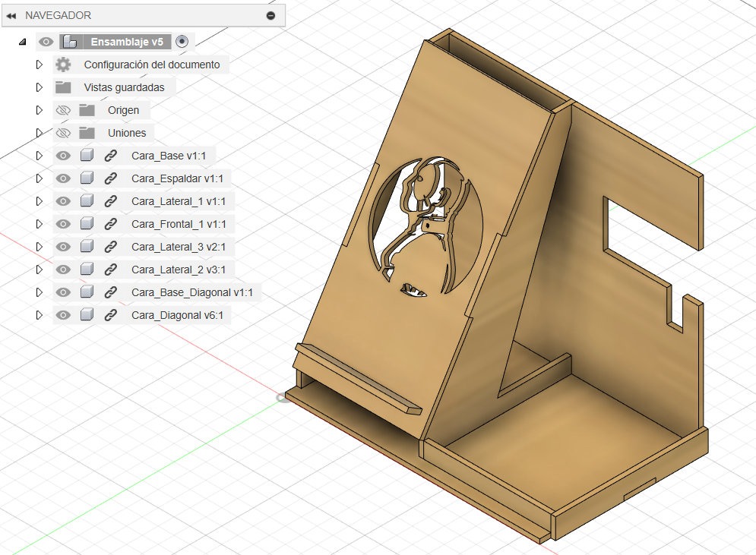Expand the Origen folder
Screen dimensions: 756x555
pos(40,110)
